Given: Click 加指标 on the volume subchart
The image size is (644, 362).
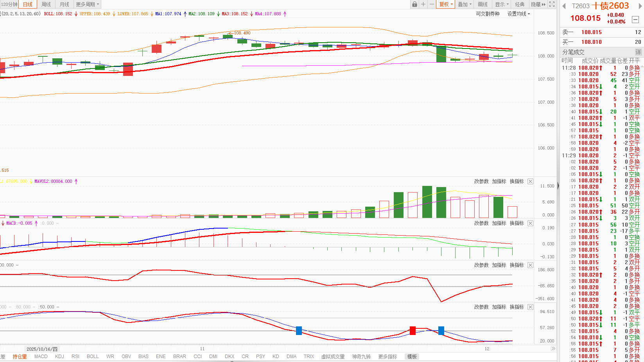Looking at the screenshot, I should click(499, 181).
